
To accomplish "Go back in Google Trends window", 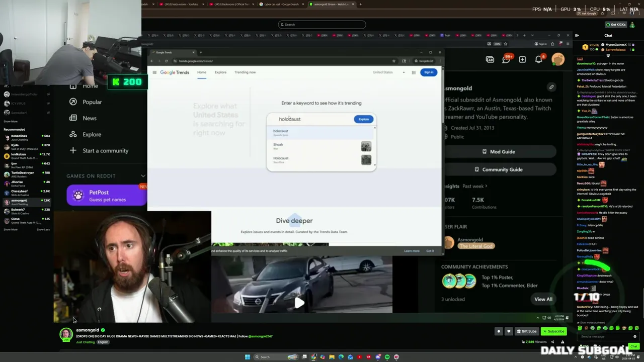I will point(152,61).
